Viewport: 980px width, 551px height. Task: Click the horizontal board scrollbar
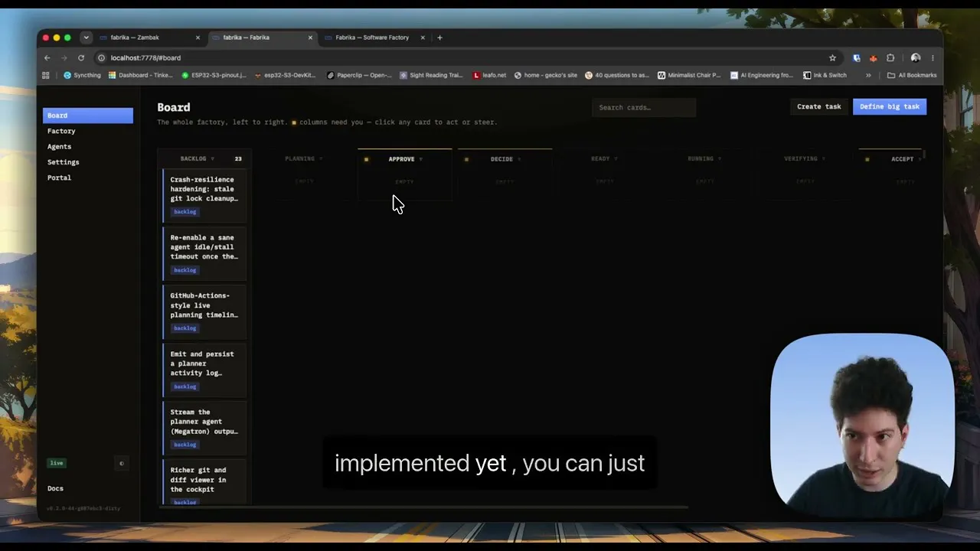coord(423,507)
